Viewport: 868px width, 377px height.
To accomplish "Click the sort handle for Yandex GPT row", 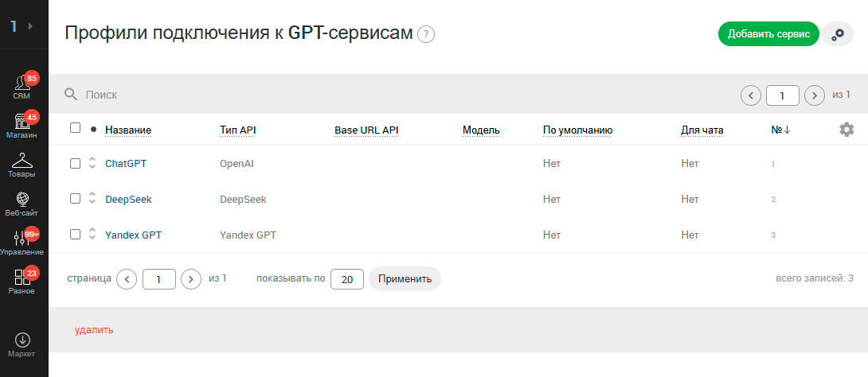I will click(x=92, y=235).
